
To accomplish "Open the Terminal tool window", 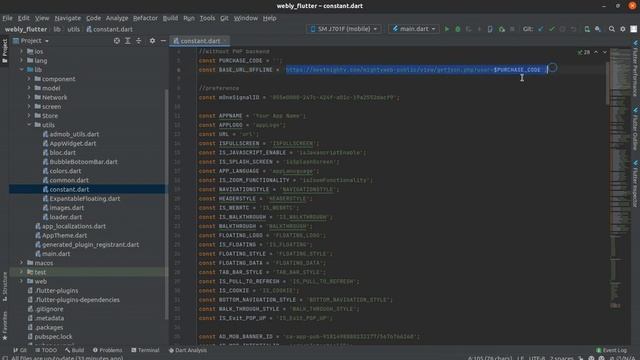I will coord(145,350).
